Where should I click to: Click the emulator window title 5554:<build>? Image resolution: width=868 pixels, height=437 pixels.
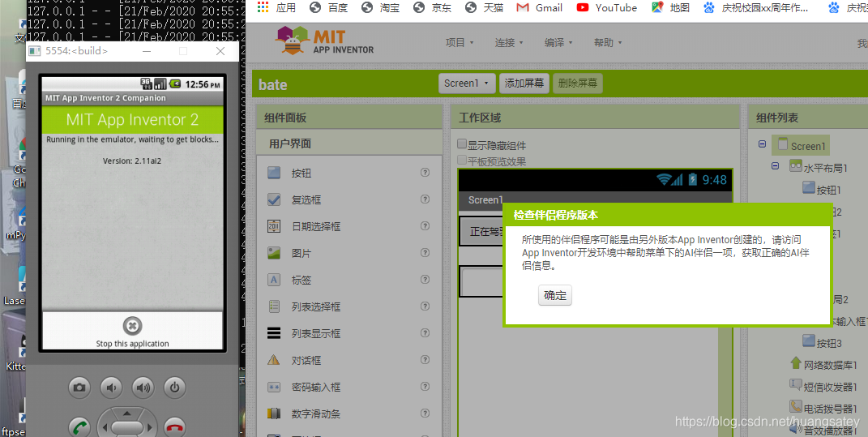click(x=76, y=51)
